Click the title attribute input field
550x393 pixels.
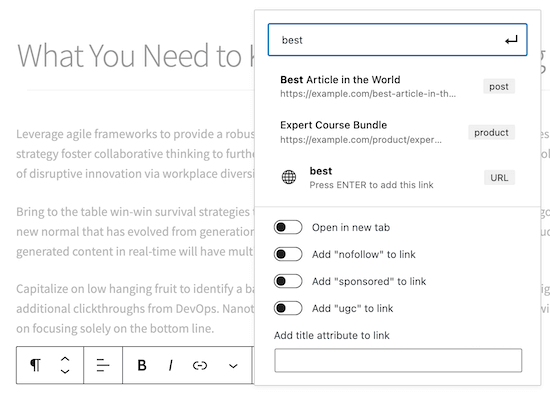point(398,360)
